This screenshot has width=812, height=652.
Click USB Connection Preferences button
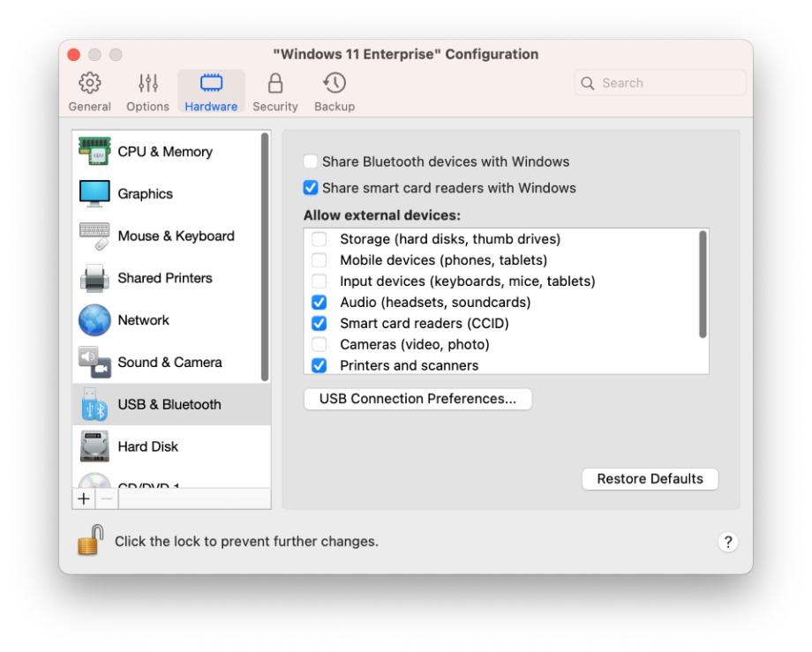click(x=417, y=399)
